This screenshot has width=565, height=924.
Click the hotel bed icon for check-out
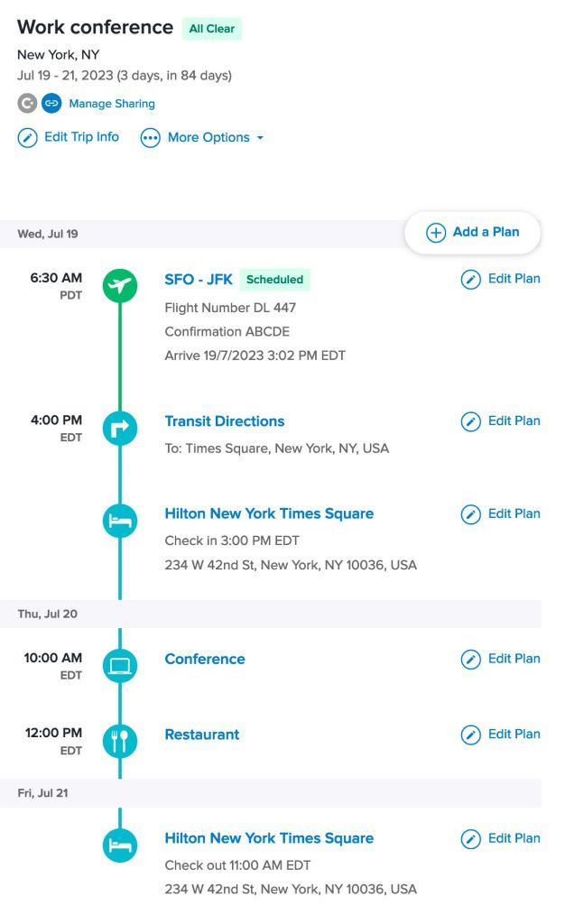point(120,845)
